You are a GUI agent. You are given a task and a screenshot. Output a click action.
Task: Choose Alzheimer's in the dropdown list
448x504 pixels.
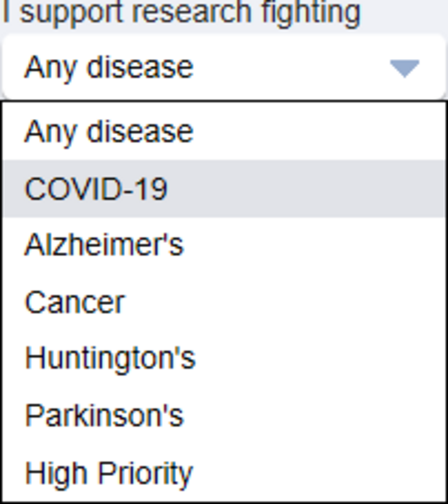[104, 245]
